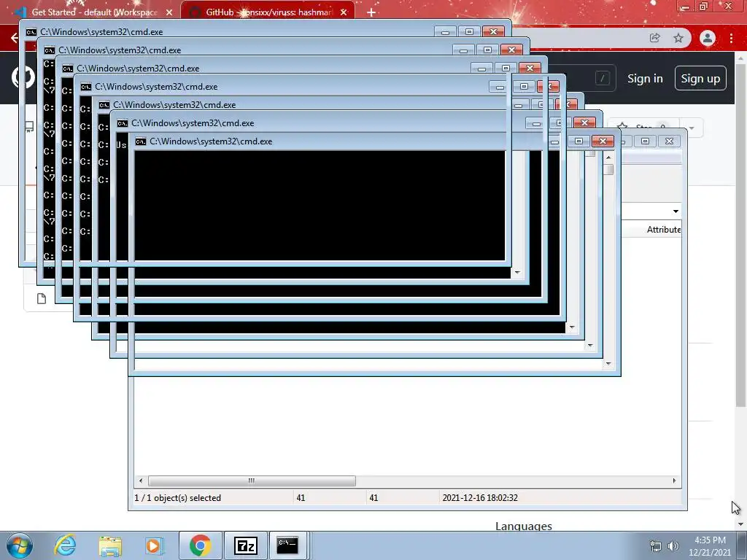Open the 7-Zip address path dropdown arrow
747x560 pixels.
(x=676, y=211)
